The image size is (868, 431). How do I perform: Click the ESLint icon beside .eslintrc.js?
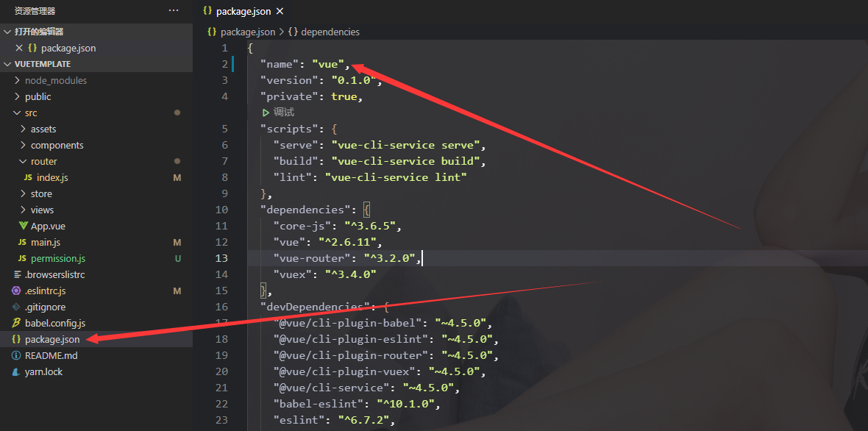coord(15,291)
